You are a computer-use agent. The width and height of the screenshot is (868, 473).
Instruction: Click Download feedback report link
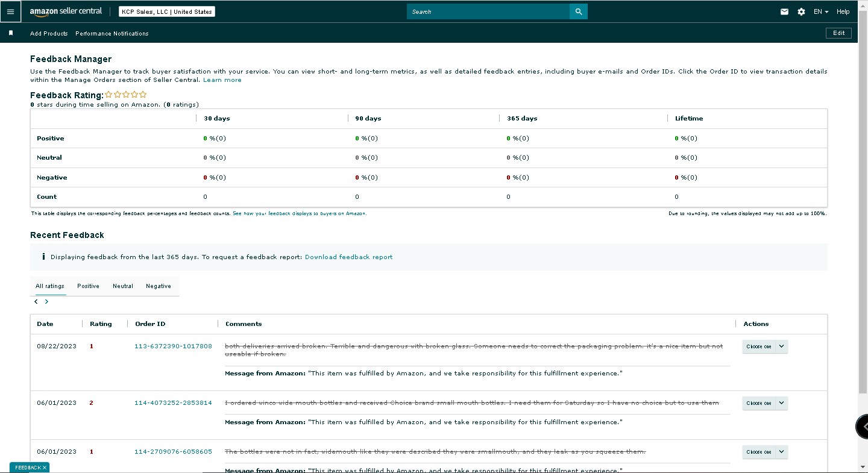point(348,257)
